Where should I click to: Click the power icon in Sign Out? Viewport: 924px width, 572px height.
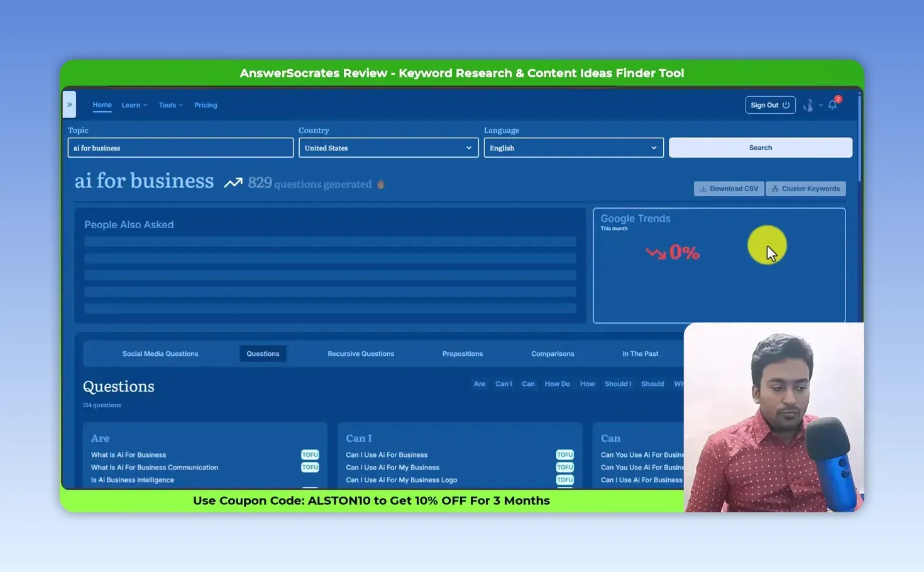point(786,105)
